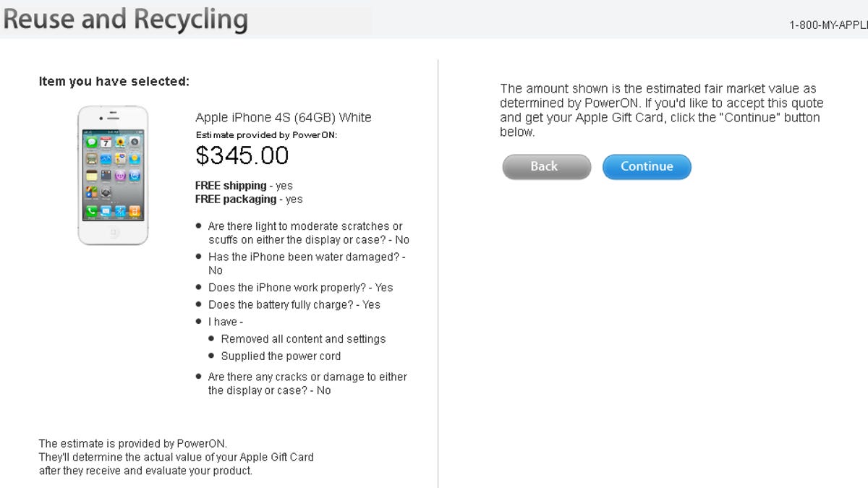The image size is (868, 488).
Task: Click the $345.00 estimate amount
Action: 242,155
